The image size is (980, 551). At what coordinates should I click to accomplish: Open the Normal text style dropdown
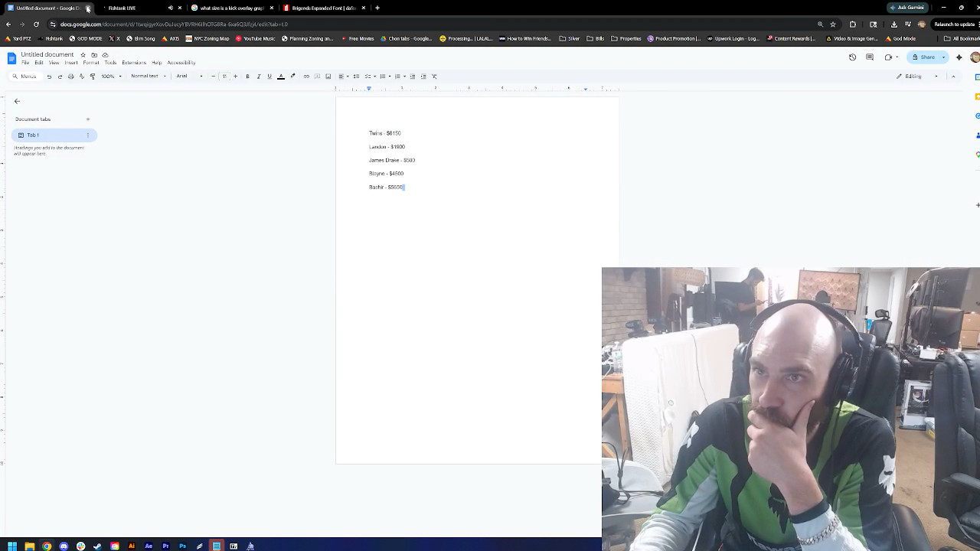(x=149, y=77)
